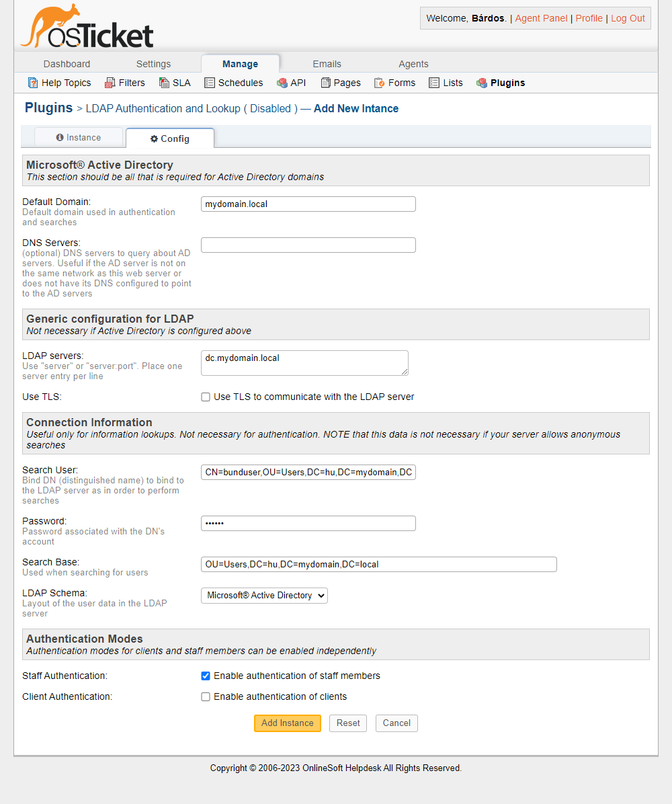The height and width of the screenshot is (804, 672).
Task: Open the Agent Panel link
Action: 540,18
